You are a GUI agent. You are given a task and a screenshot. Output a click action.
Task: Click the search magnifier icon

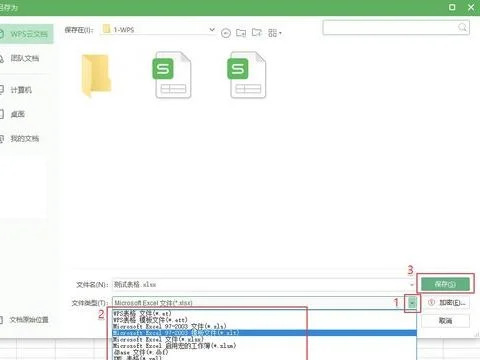pos(462,27)
